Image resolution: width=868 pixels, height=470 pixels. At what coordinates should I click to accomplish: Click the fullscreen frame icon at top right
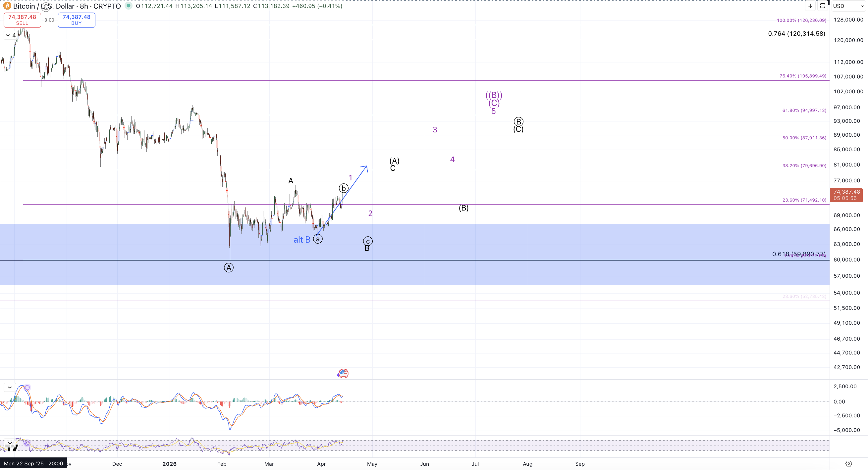tap(823, 6)
